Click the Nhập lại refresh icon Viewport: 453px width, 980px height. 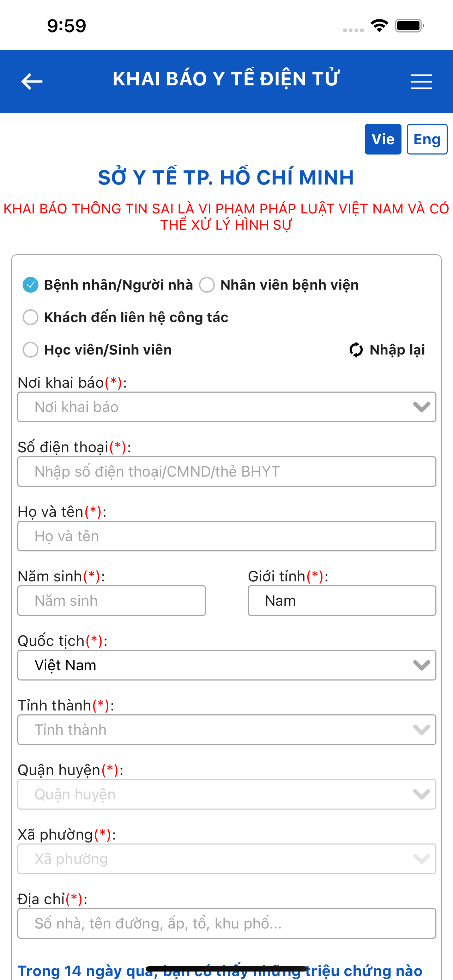(x=356, y=350)
